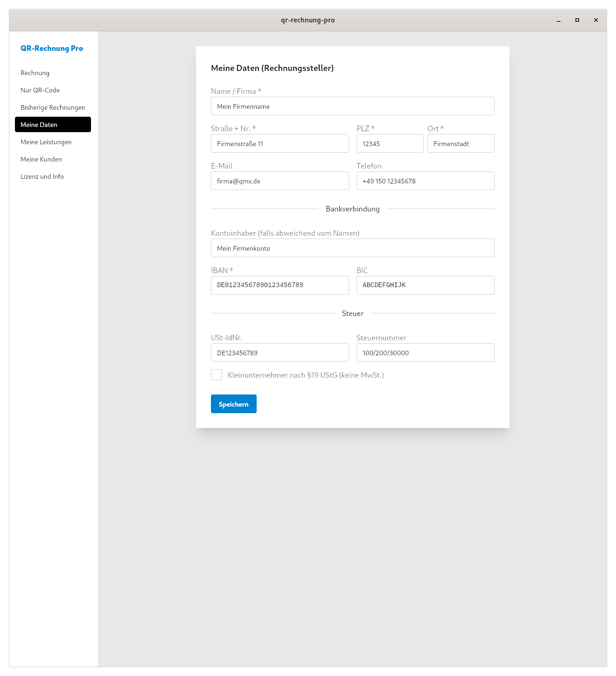The image size is (616, 676).
Task: Click the QR-Rechnung Pro logo title
Action: pyautogui.click(x=52, y=48)
